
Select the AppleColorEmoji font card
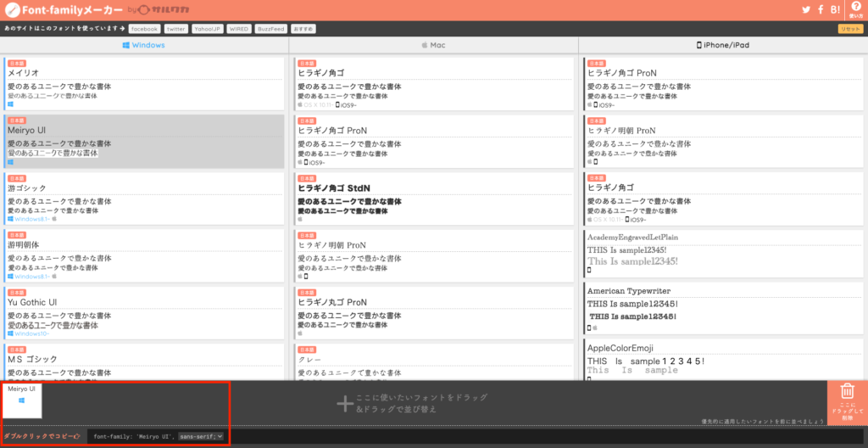click(x=723, y=361)
